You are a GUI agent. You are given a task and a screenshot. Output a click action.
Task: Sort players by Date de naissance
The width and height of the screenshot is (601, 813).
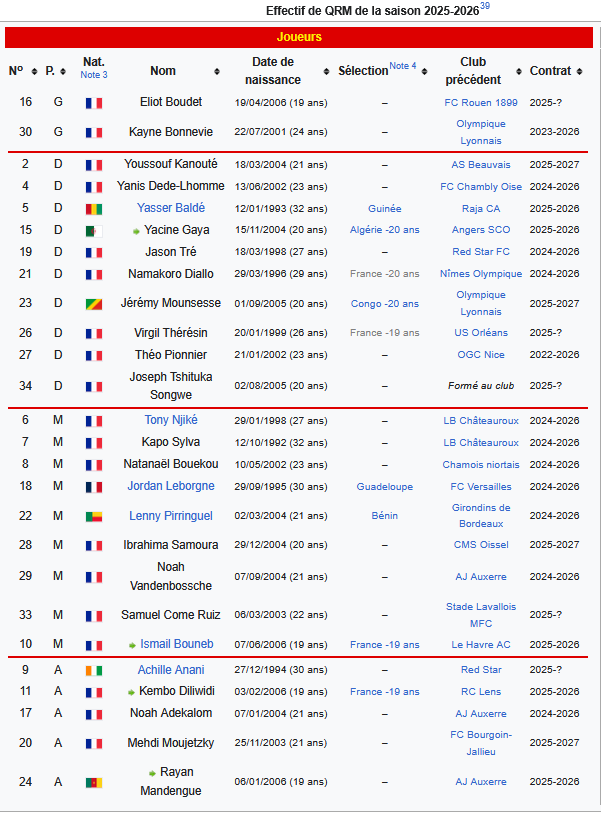click(325, 72)
